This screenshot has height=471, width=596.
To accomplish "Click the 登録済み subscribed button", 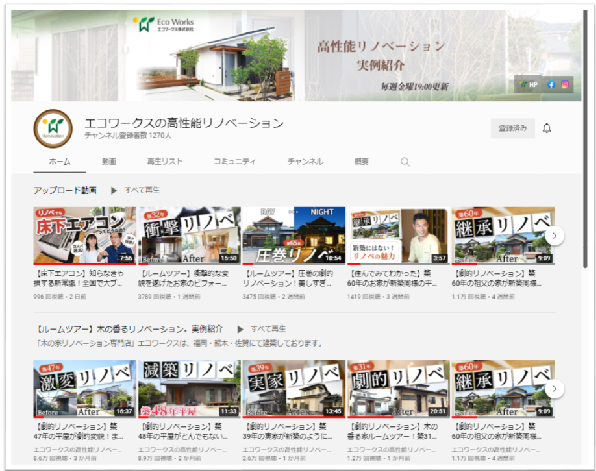I will pos(512,128).
